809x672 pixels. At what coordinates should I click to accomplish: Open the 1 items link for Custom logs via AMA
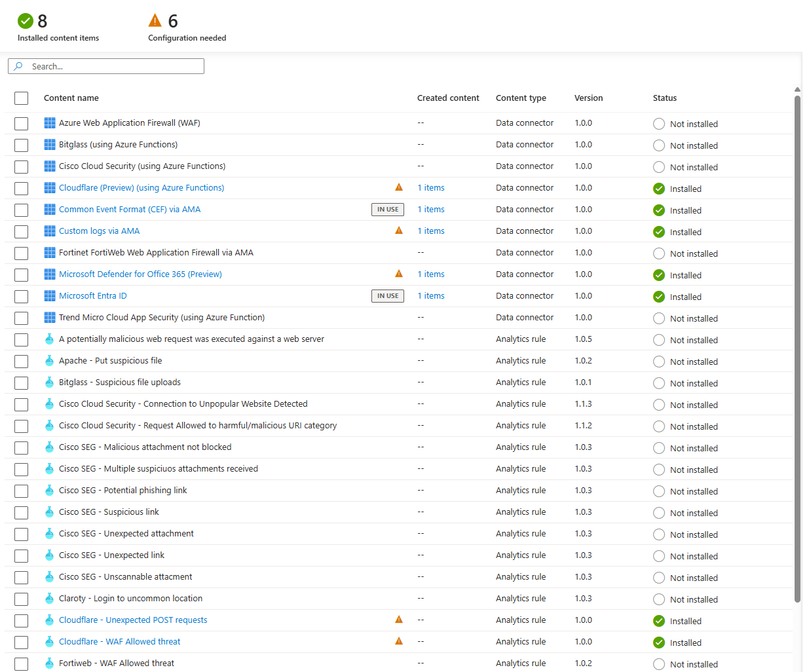pos(431,231)
